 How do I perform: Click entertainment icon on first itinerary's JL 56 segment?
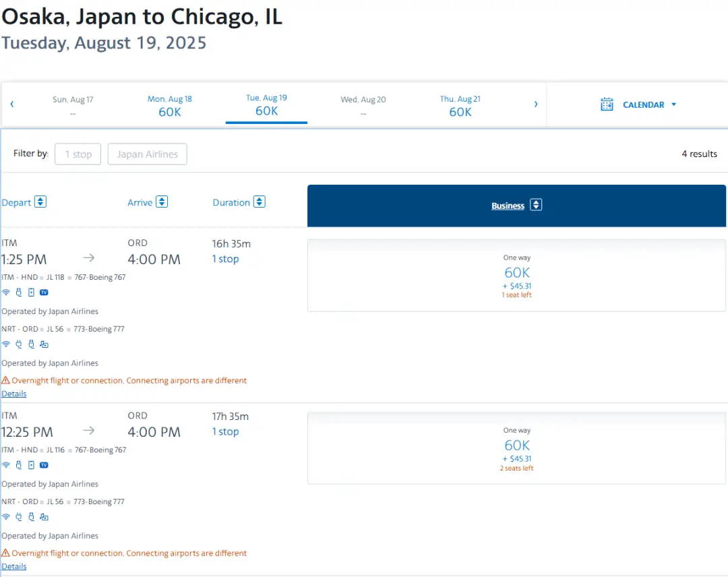(x=44, y=344)
